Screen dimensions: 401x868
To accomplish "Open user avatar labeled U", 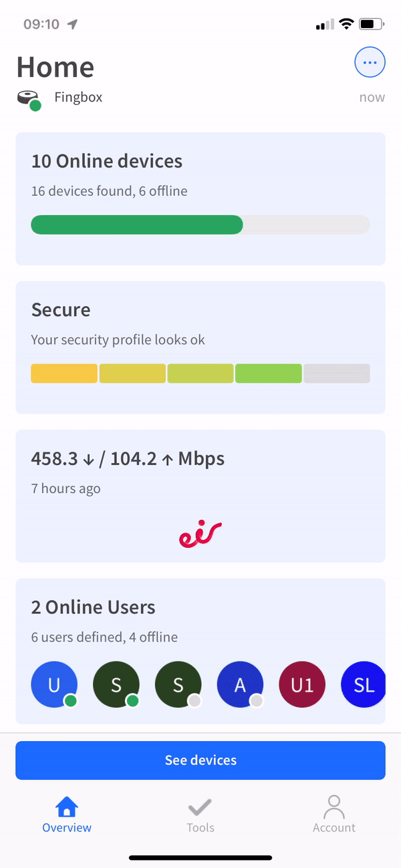I will [x=54, y=684].
